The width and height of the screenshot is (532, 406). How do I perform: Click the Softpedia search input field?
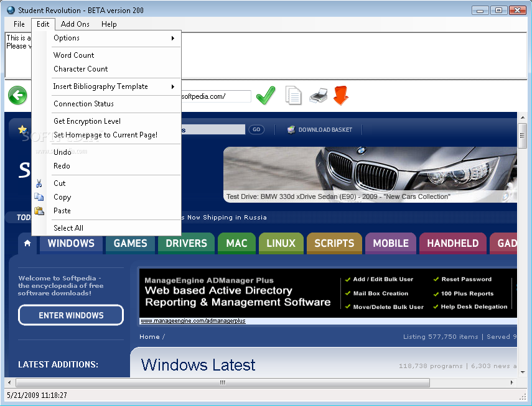click(213, 129)
